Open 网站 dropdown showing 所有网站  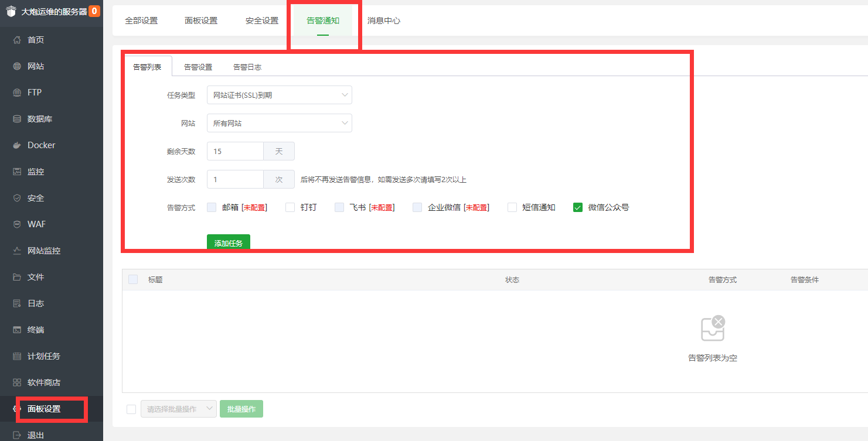[x=280, y=123]
